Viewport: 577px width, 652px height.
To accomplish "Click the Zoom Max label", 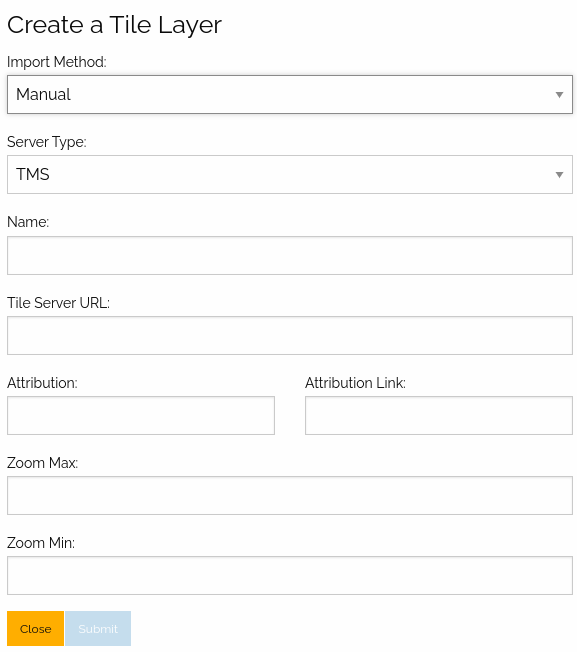I will point(42,462).
